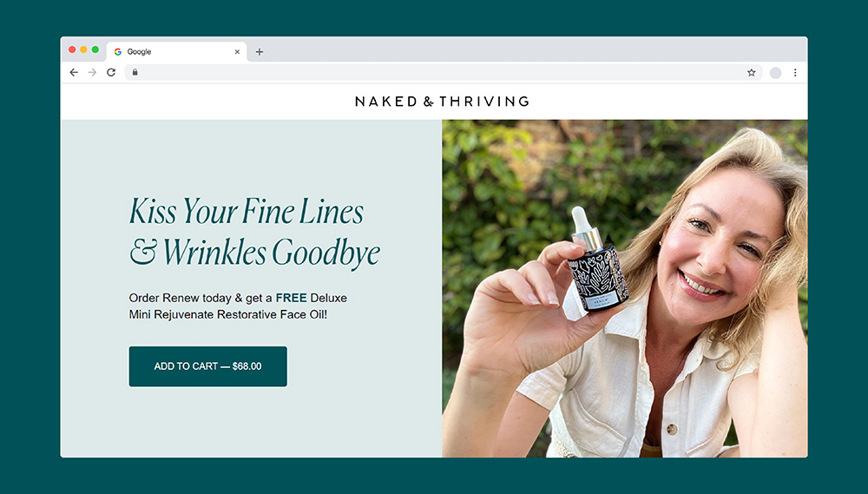Close the Google tab
868x494 pixels.
(x=237, y=52)
